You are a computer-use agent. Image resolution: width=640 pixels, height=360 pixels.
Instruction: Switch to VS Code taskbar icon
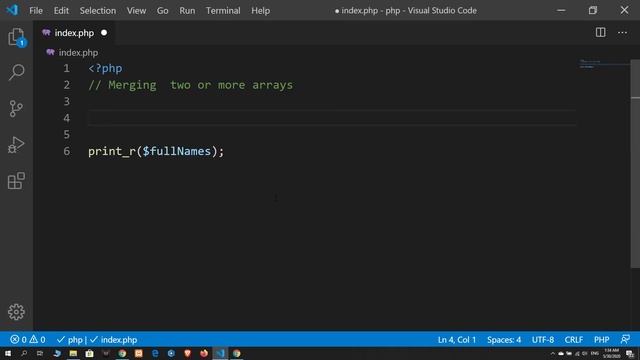[220, 353]
